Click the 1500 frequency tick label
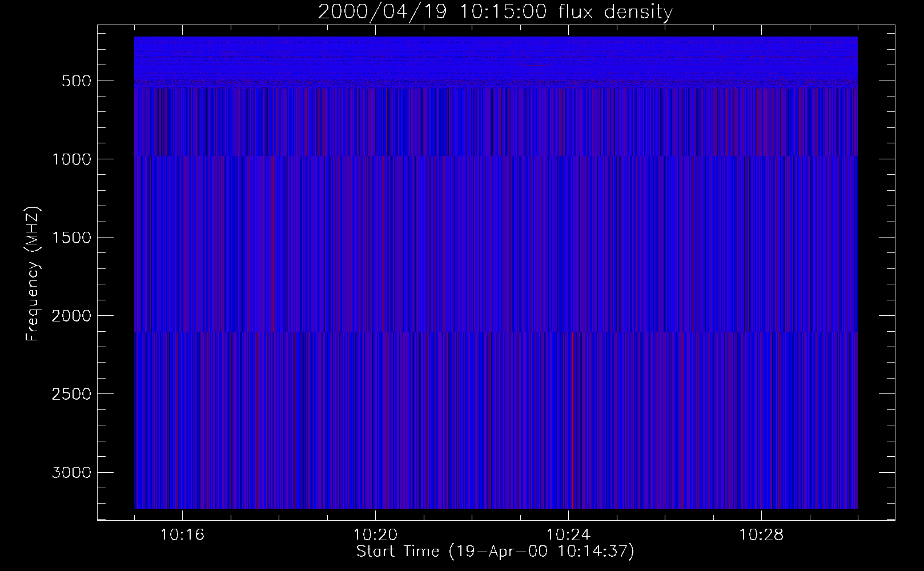The image size is (924, 571). 71,238
